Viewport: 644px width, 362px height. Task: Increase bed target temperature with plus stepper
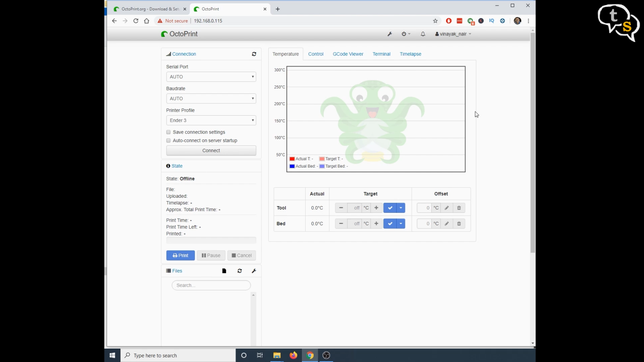point(376,223)
